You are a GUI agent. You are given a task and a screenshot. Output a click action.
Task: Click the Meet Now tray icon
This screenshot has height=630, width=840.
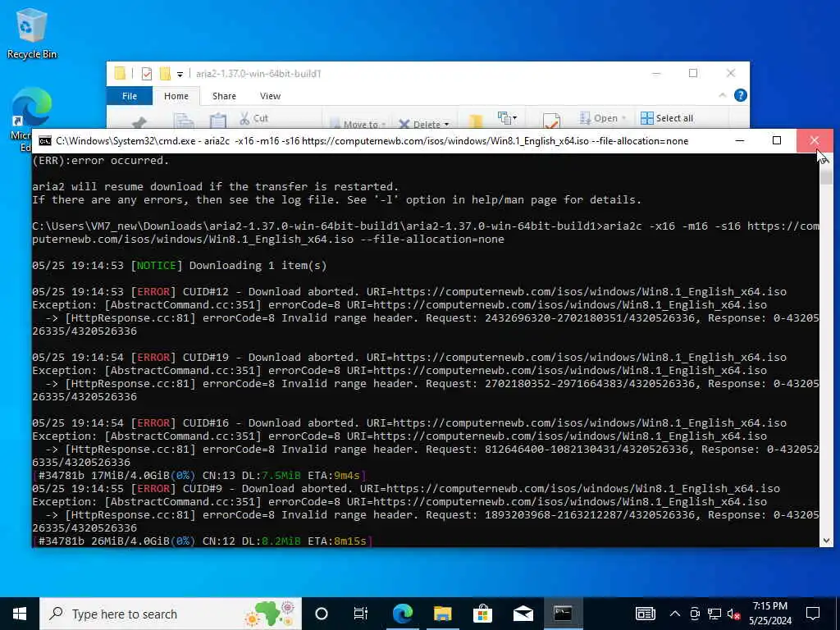point(695,614)
